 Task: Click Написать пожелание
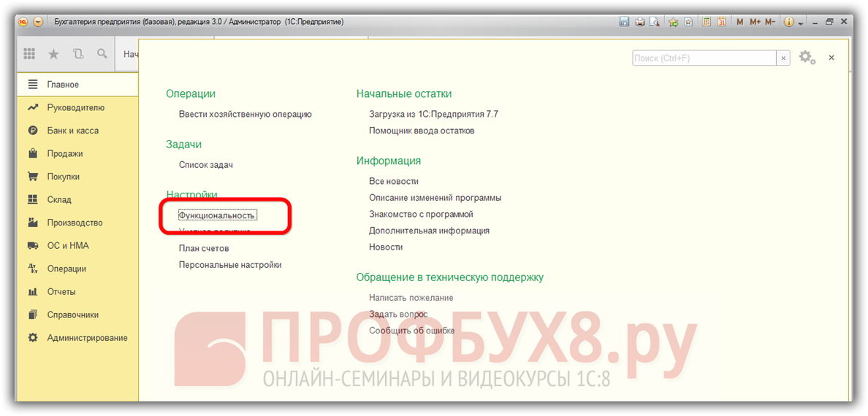click(411, 298)
